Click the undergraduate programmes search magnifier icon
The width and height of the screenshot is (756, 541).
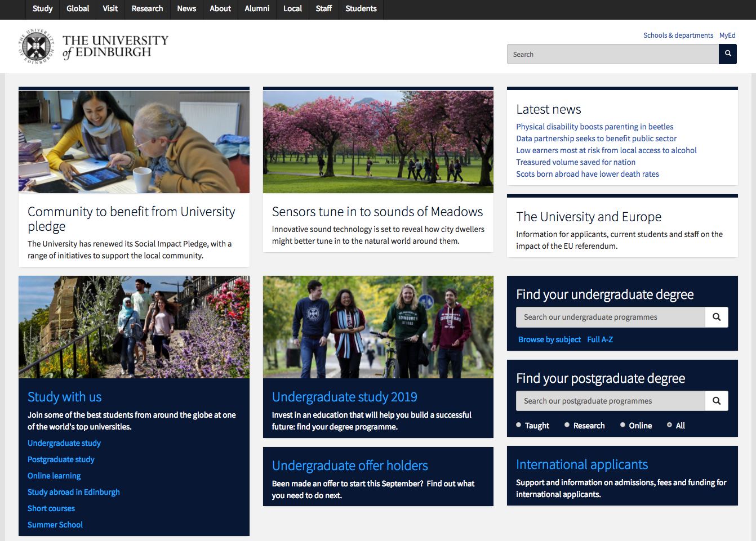click(x=717, y=317)
